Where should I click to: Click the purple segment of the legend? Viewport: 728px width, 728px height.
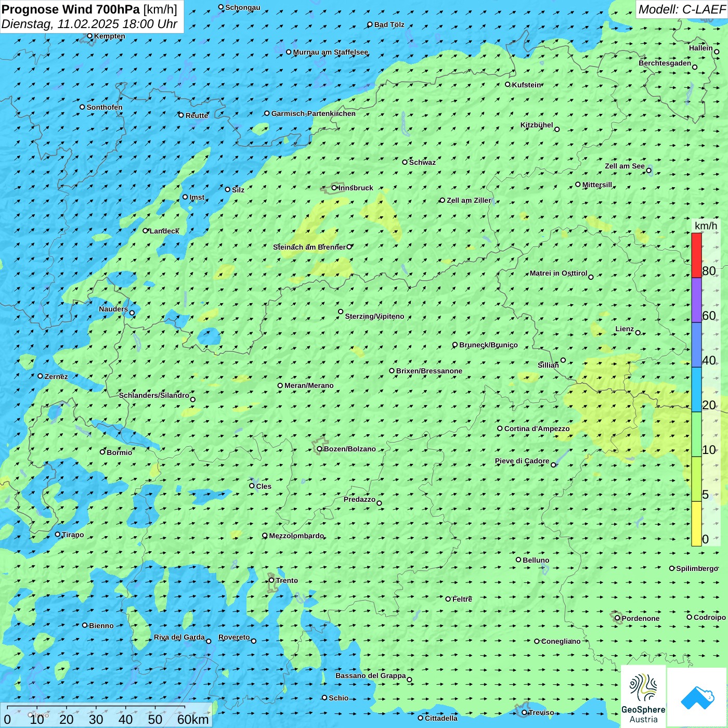pos(696,300)
